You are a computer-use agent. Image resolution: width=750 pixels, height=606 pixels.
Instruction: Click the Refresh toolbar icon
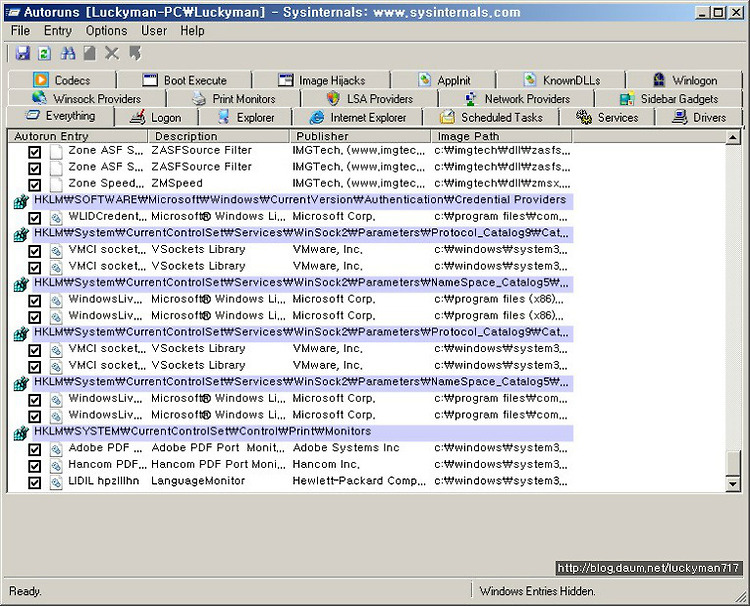(x=44, y=53)
